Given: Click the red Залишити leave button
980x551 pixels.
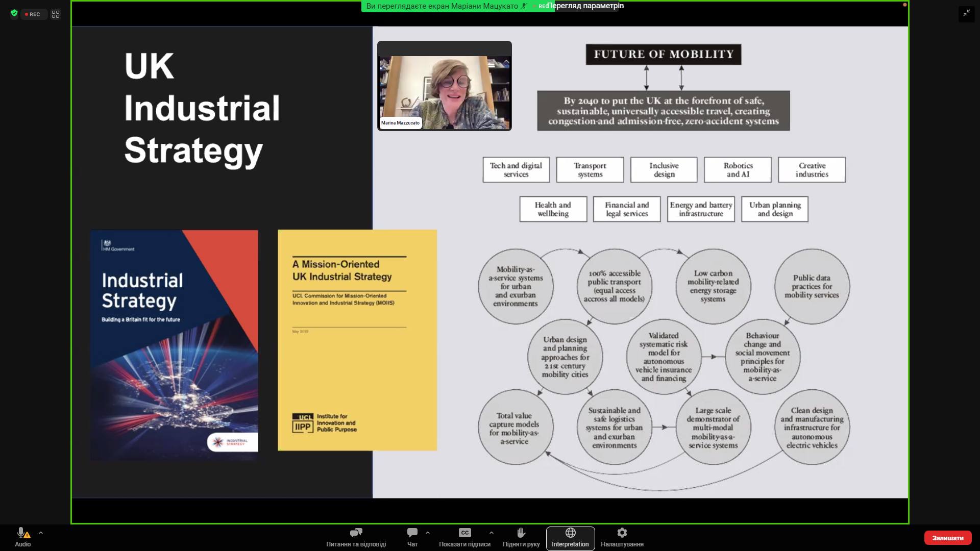Looking at the screenshot, I should [947, 538].
